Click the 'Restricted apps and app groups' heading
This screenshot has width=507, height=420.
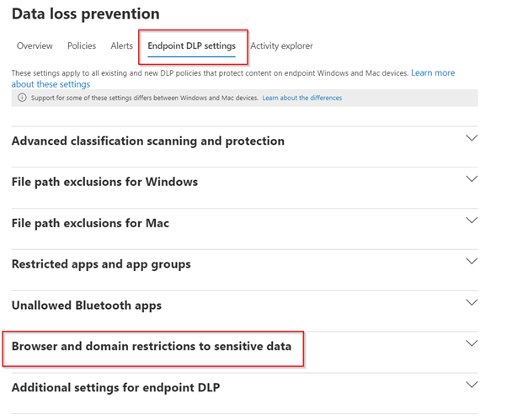(x=101, y=264)
